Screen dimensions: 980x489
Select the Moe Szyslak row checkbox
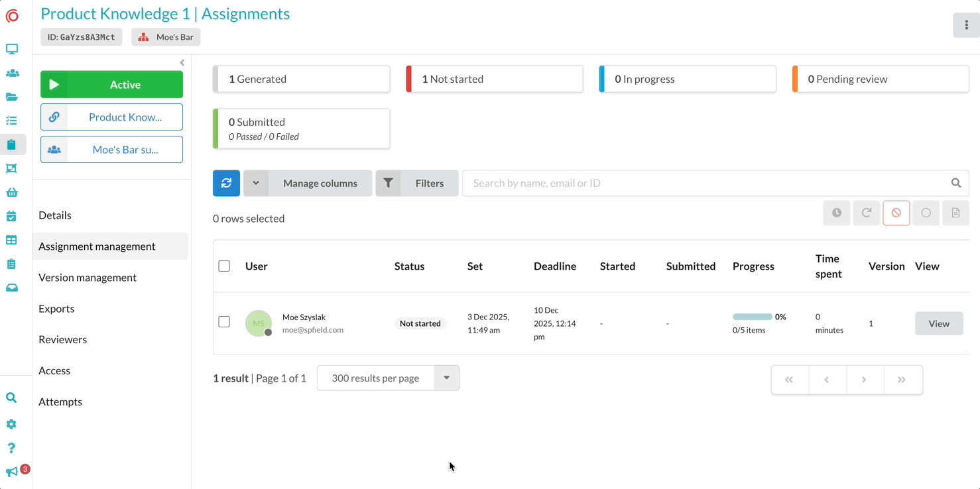(x=224, y=322)
